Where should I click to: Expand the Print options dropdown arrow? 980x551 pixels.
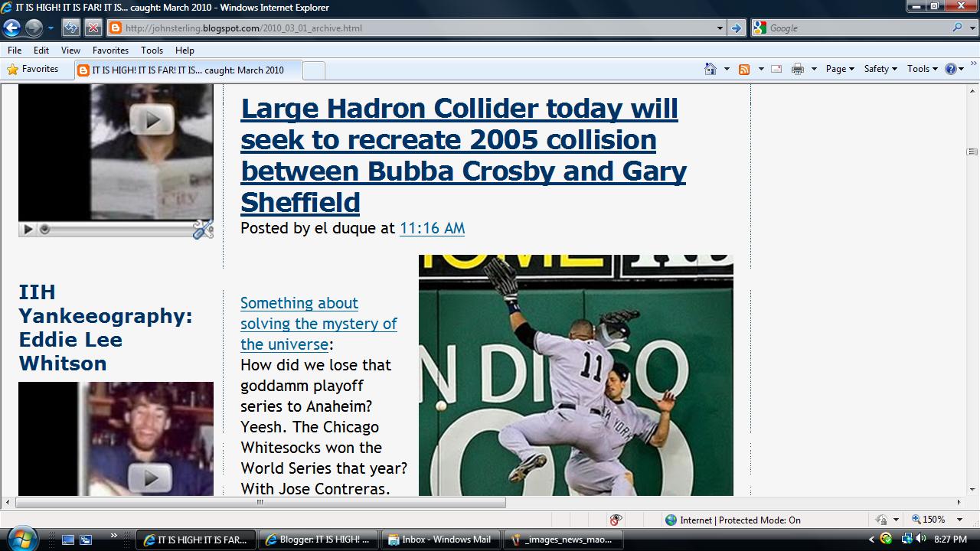[814, 69]
